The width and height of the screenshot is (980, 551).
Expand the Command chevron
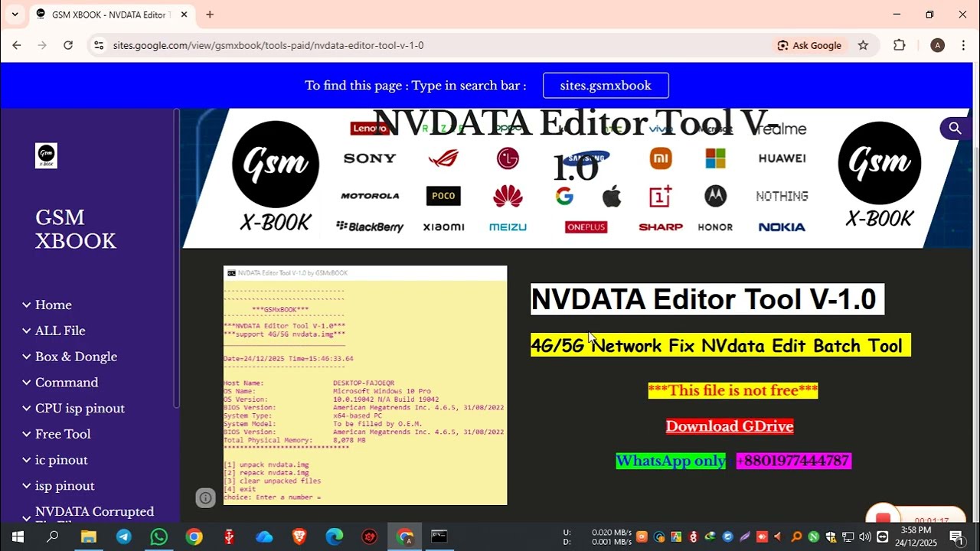(x=27, y=383)
